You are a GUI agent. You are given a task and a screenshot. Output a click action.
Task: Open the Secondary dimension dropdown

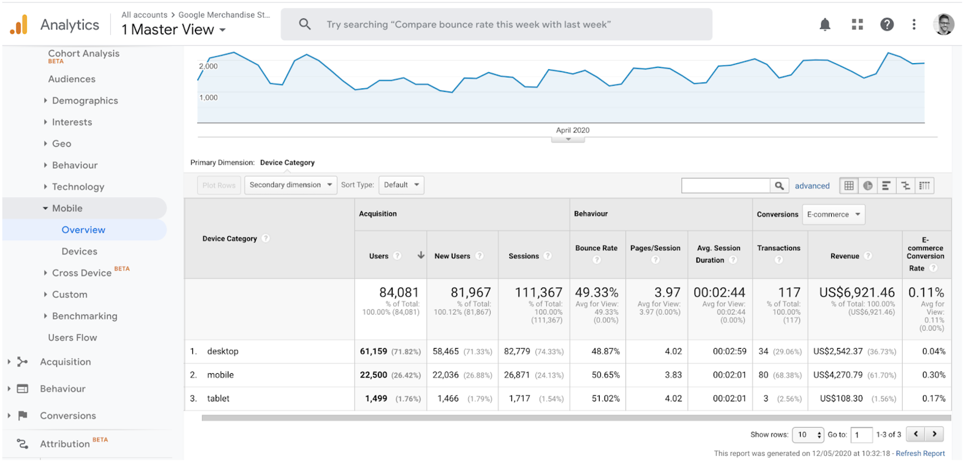[x=291, y=185]
